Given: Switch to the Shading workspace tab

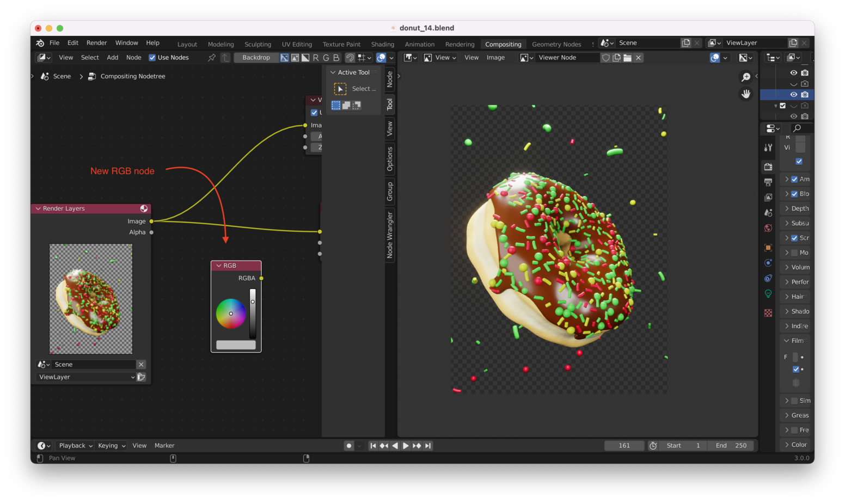Looking at the screenshot, I should [382, 45].
